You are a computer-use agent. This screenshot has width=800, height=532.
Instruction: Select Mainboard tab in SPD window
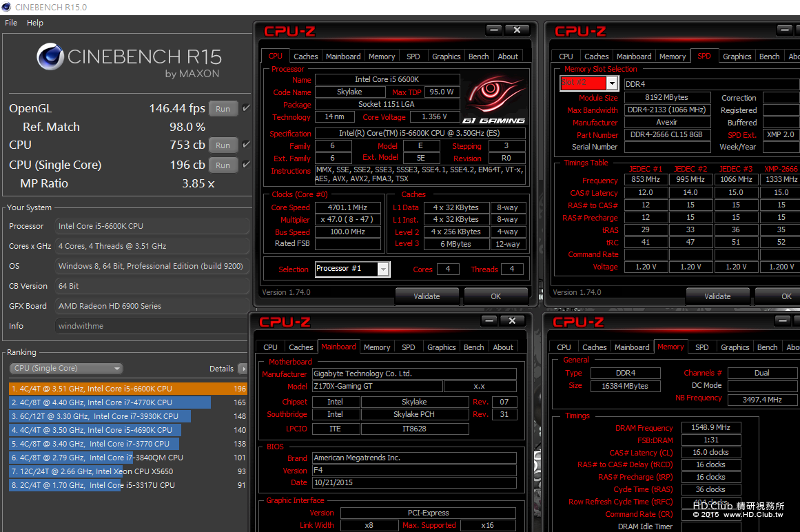click(634, 57)
